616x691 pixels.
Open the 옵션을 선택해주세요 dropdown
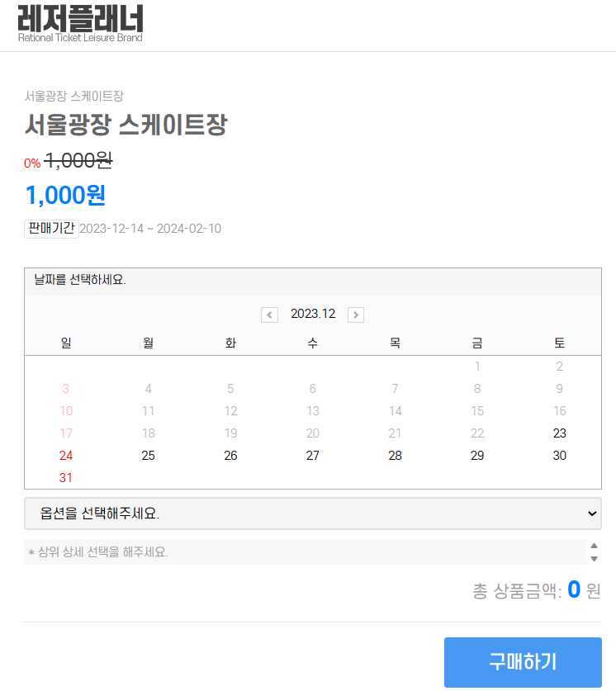click(x=313, y=514)
